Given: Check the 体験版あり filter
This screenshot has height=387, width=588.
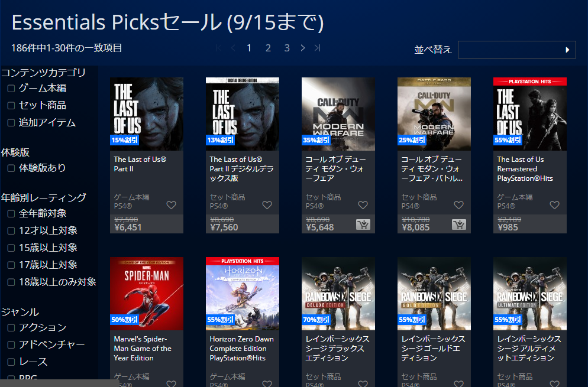Looking at the screenshot, I should (11, 168).
